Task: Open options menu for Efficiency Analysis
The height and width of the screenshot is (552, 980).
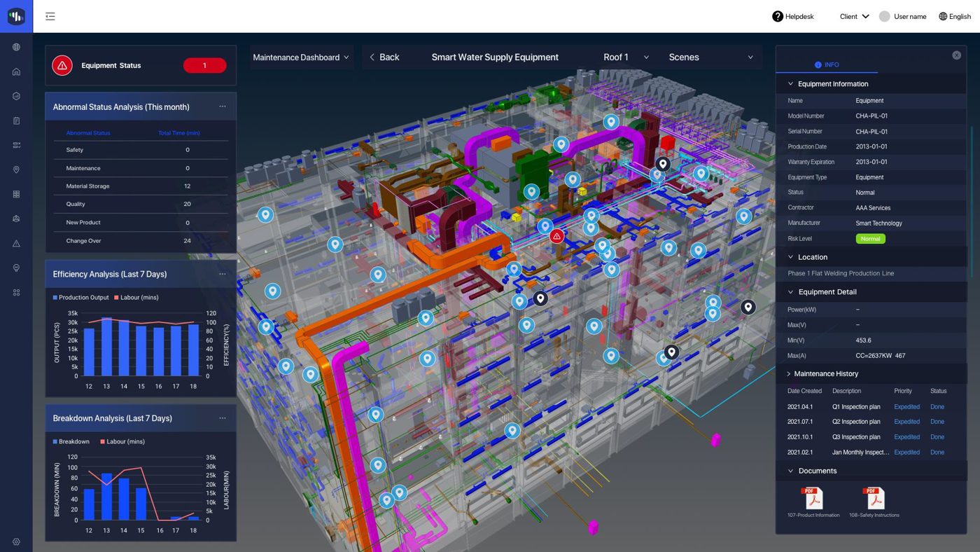Action: pyautogui.click(x=223, y=274)
